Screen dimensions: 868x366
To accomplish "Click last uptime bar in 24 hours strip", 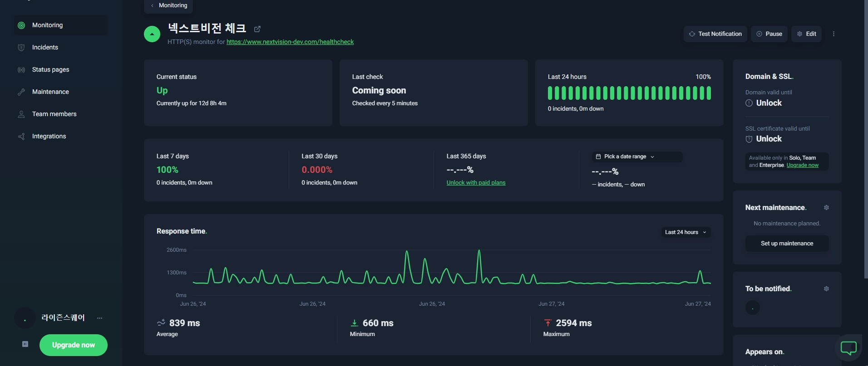I will [709, 93].
